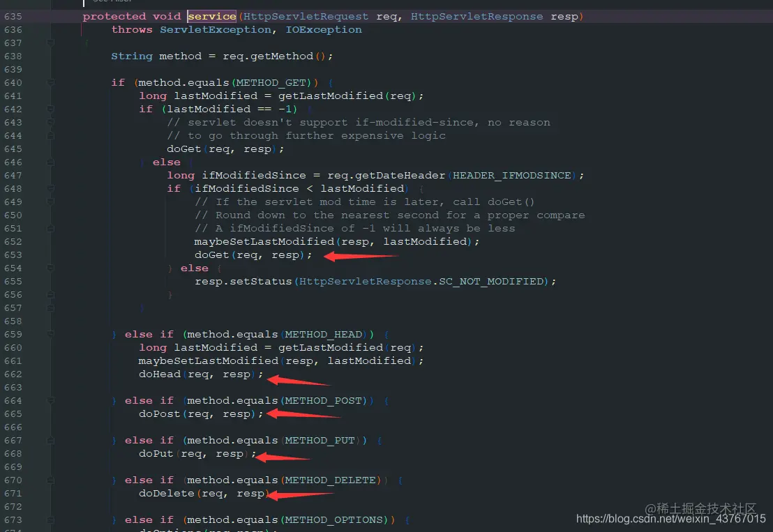Click the comment on line 650 about rounding
Screen dimensions: 773x532
pos(390,215)
